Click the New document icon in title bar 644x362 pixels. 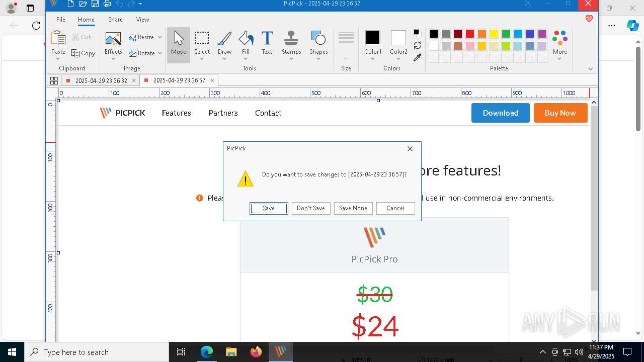[x=70, y=4]
